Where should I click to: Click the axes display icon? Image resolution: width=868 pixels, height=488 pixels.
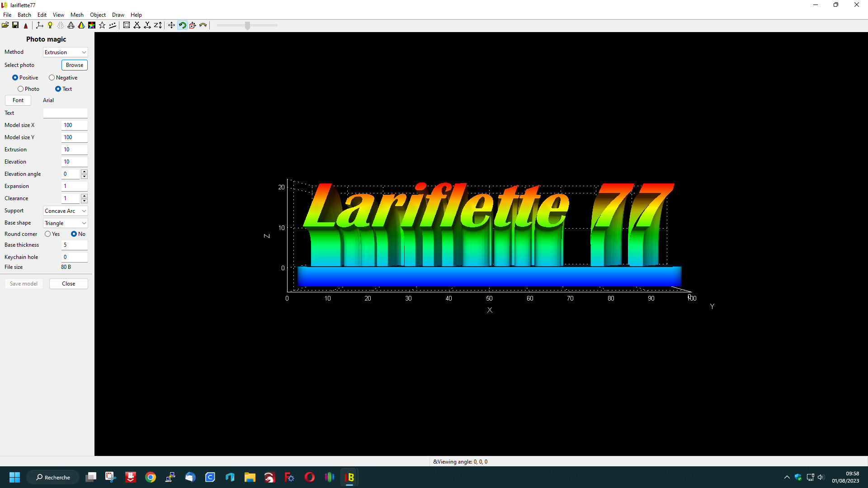click(x=40, y=25)
